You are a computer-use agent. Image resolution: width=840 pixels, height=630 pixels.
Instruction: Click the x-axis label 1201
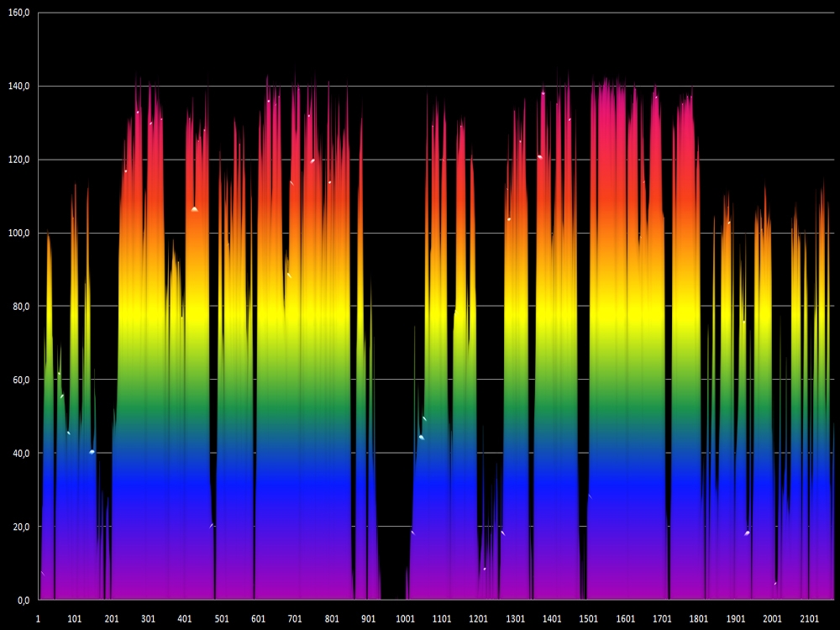(x=479, y=619)
